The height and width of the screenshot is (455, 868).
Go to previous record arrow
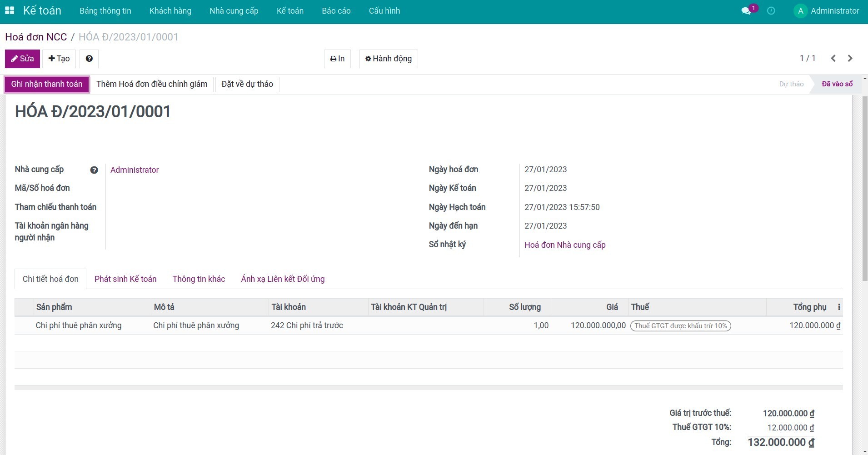click(833, 58)
